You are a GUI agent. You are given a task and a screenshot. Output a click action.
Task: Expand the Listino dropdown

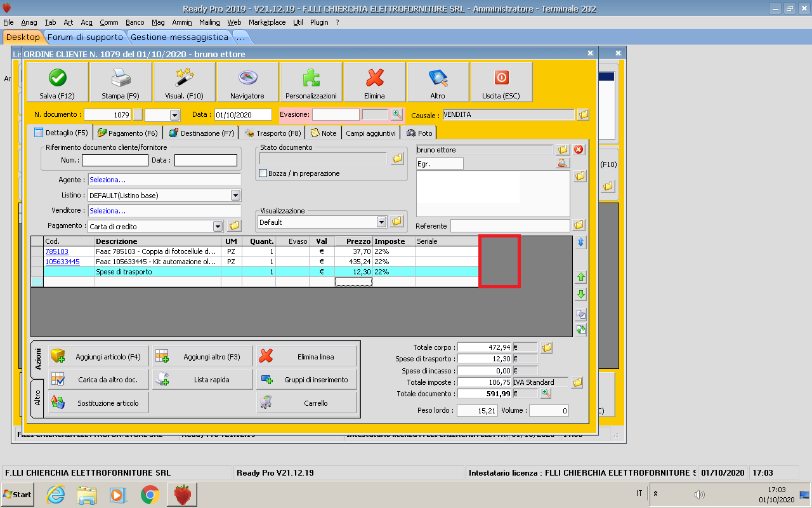click(235, 195)
